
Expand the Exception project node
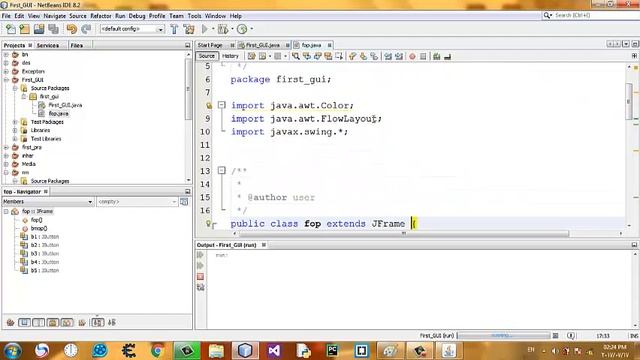pyautogui.click(x=6, y=71)
